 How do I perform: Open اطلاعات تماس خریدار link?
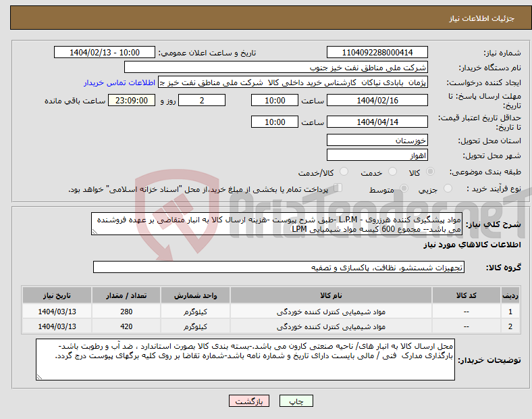pyautogui.click(x=119, y=82)
